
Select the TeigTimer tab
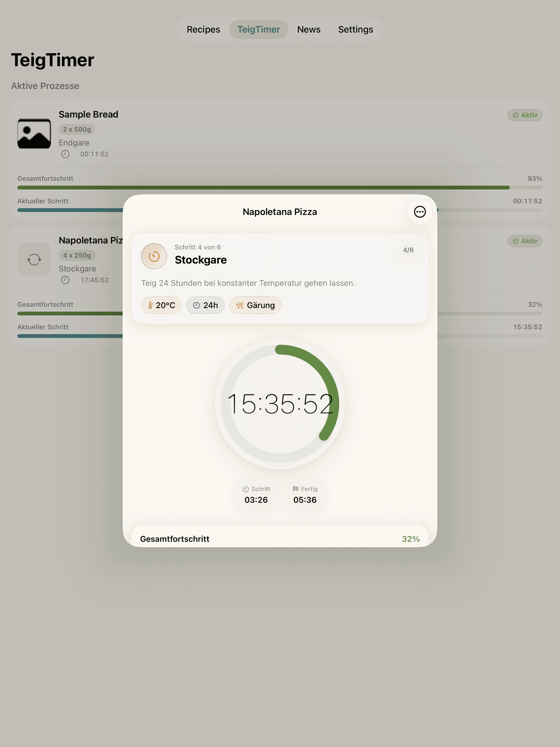[x=259, y=29]
